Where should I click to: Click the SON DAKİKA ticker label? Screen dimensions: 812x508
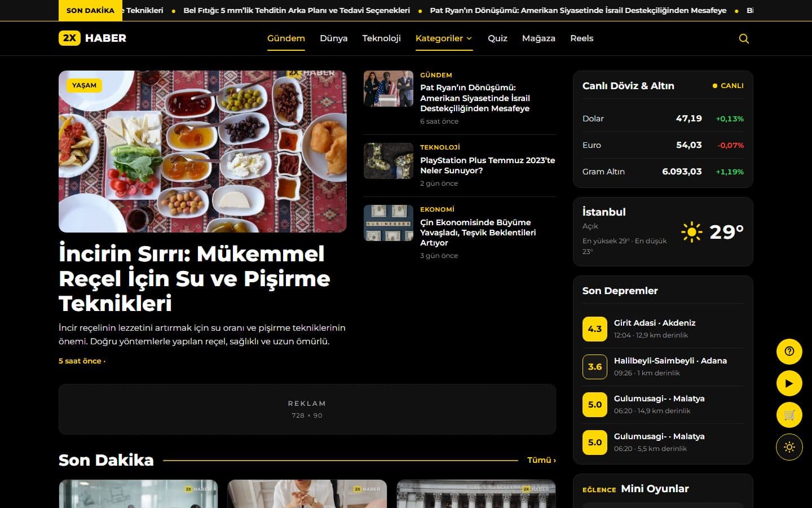(x=90, y=10)
